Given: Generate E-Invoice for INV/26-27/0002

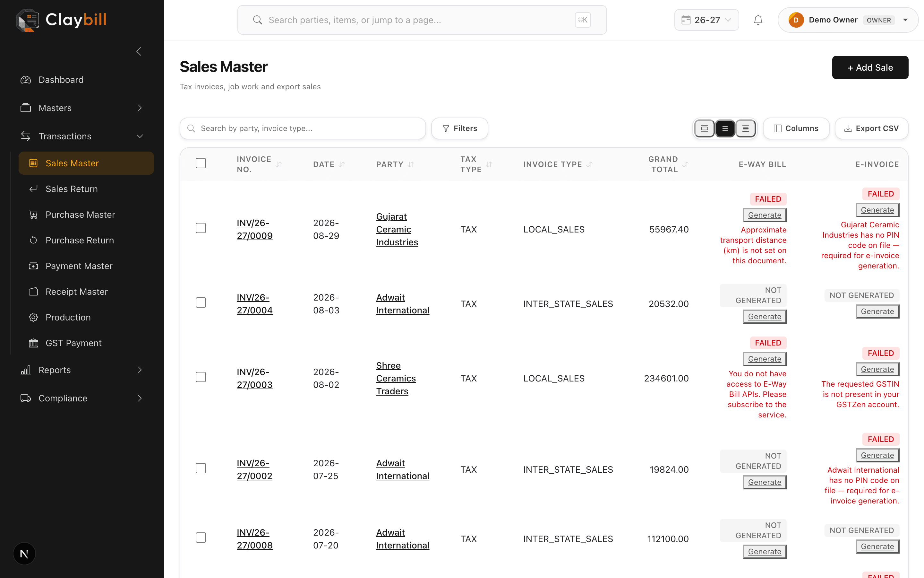Looking at the screenshot, I should coord(877,455).
